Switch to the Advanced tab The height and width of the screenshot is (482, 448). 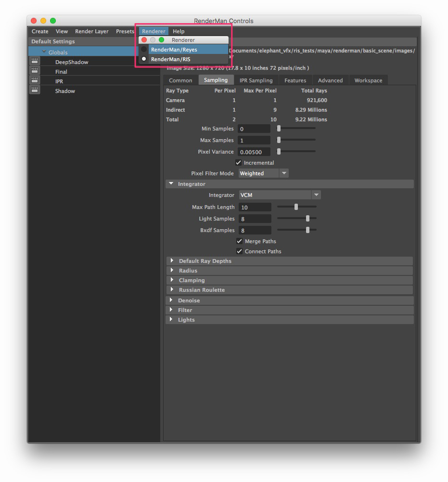click(x=330, y=80)
